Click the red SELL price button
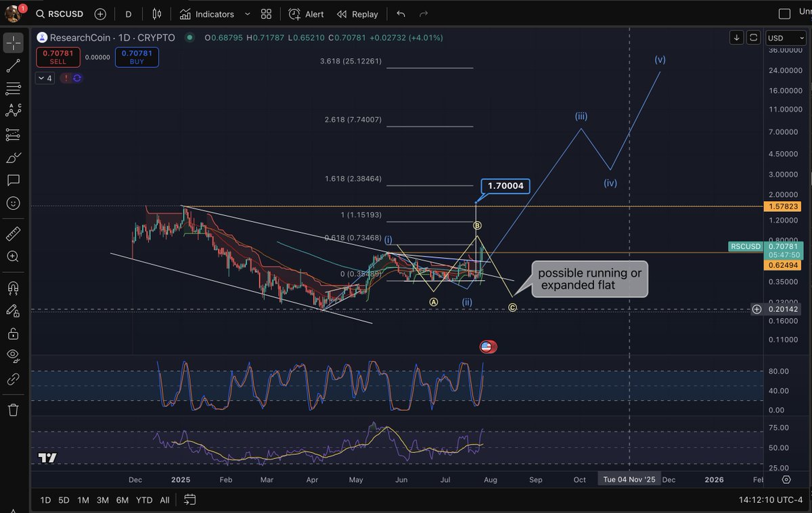 click(x=58, y=57)
